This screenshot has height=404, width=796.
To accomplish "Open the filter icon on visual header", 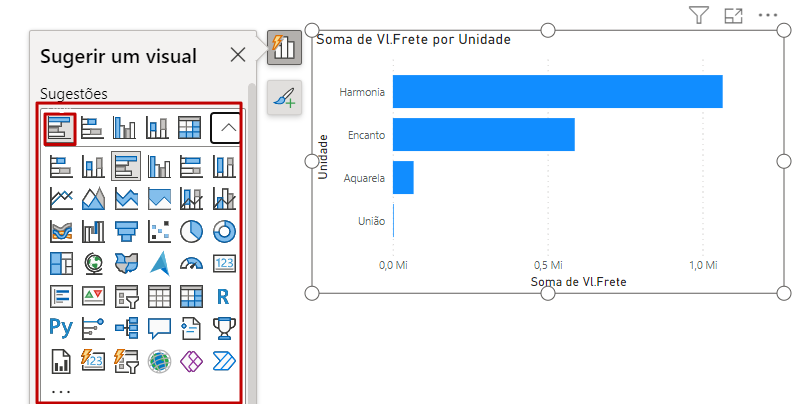I will point(699,15).
